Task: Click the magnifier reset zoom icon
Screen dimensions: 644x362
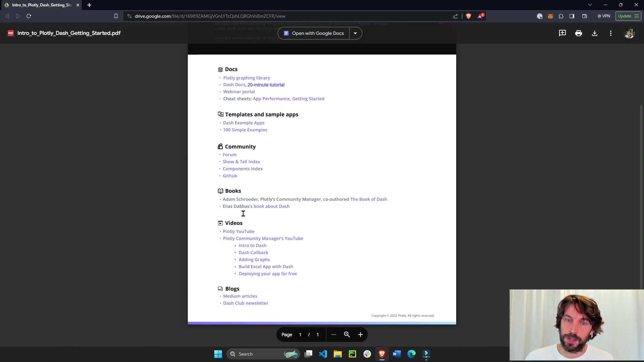Action: [347, 335]
